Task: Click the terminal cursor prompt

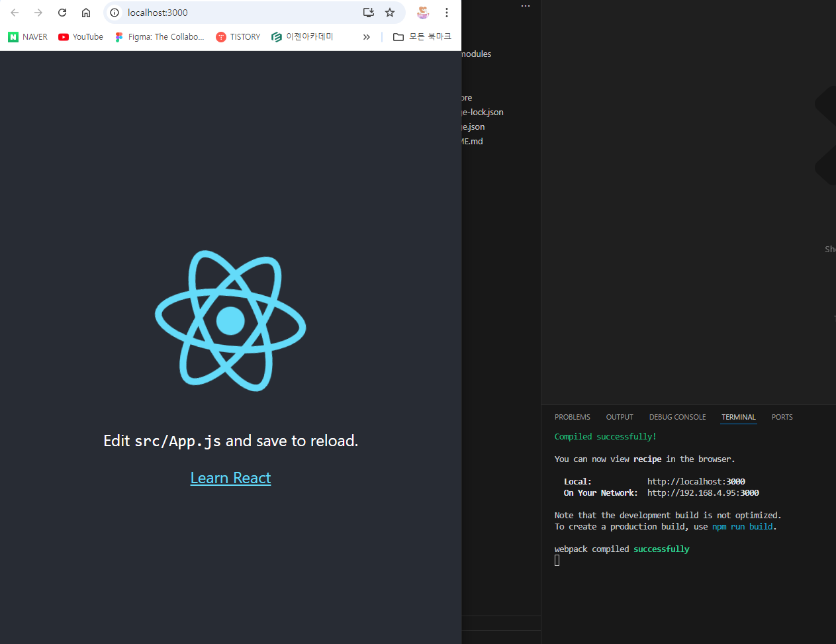Action: click(x=557, y=561)
